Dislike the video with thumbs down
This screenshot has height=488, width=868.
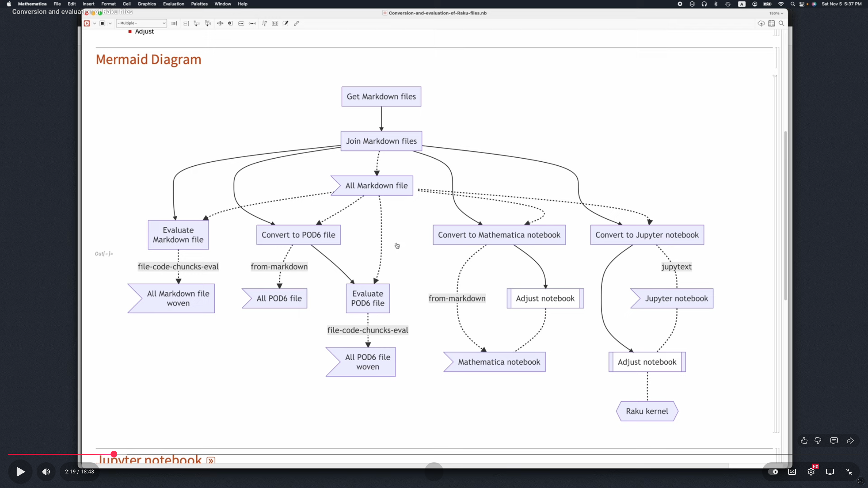click(x=818, y=441)
